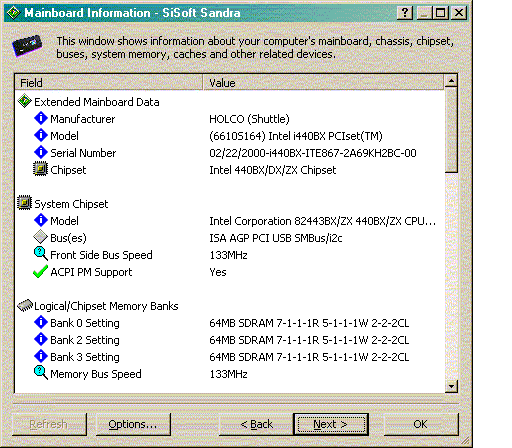Select the Logical/Chipset Memory Banks heading

tap(106, 306)
